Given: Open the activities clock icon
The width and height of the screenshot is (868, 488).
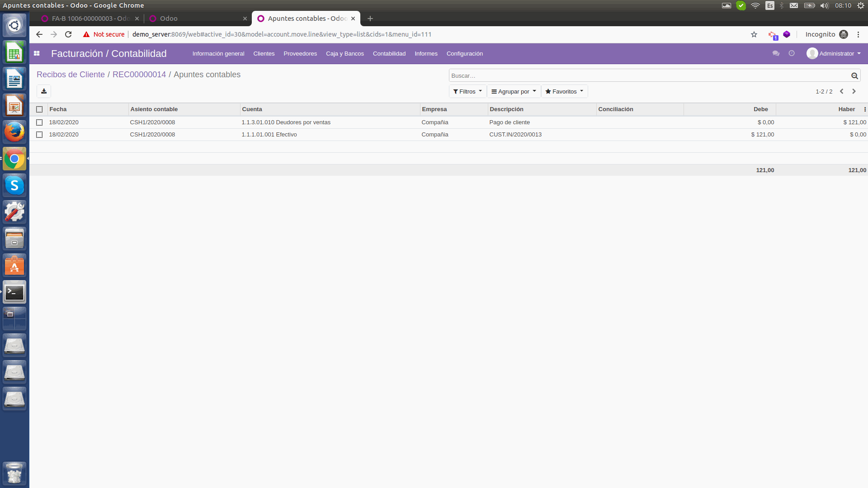Looking at the screenshot, I should [792, 53].
